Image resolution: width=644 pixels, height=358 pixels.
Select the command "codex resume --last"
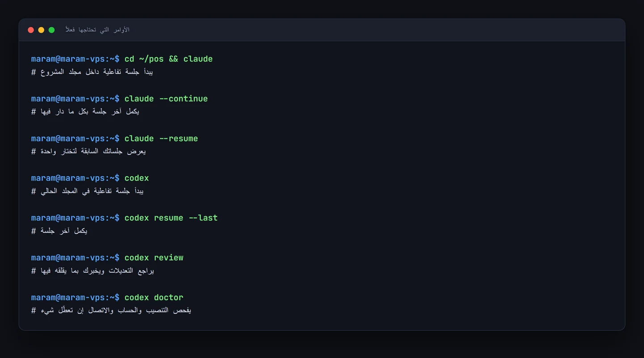coord(171,218)
